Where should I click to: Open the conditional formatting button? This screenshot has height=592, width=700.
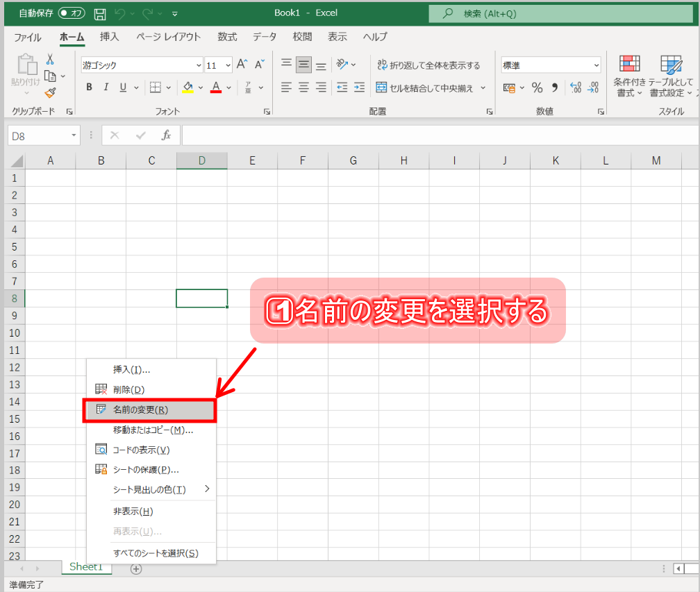tap(629, 76)
